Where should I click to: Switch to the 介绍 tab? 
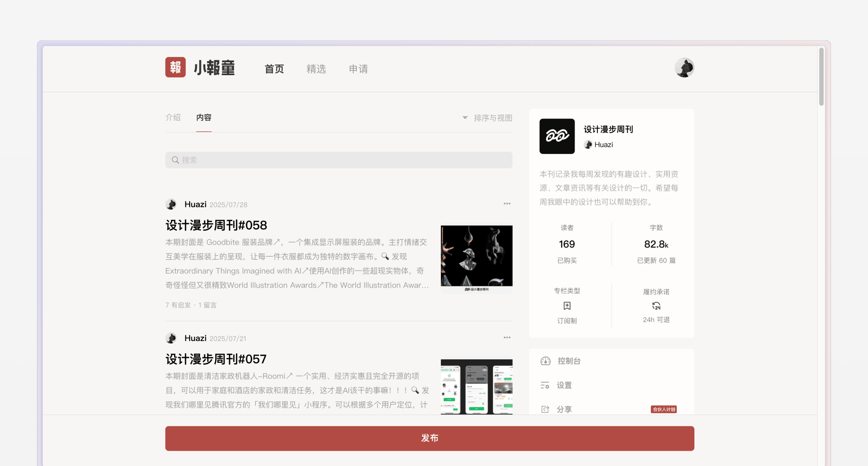(x=173, y=117)
